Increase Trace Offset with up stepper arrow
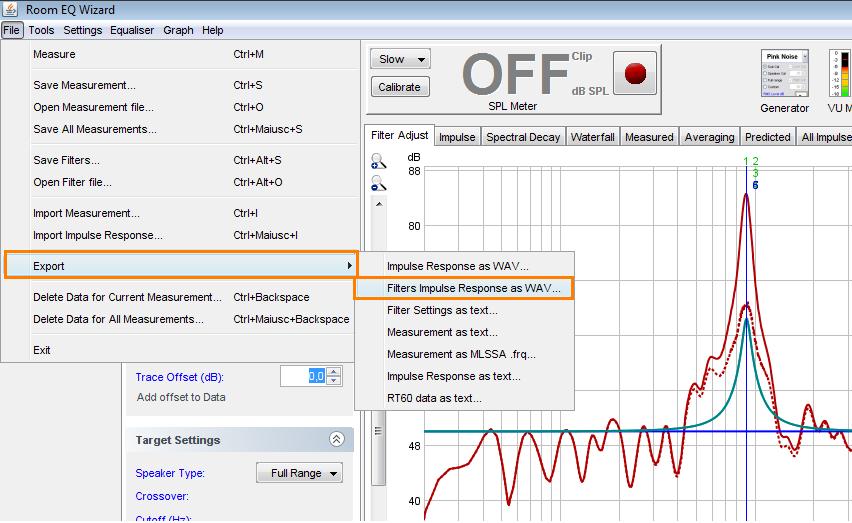The image size is (852, 523). coord(335,372)
